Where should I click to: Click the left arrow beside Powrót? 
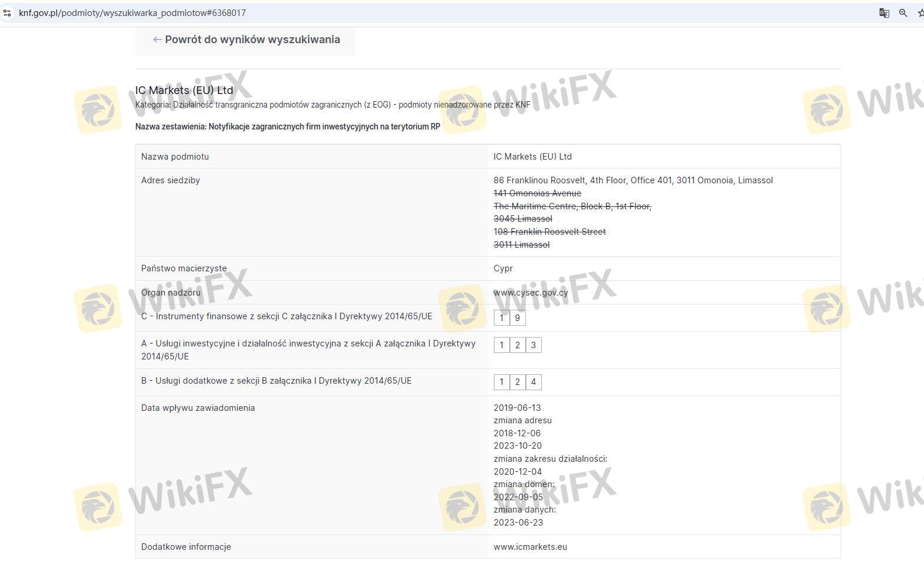coord(157,40)
